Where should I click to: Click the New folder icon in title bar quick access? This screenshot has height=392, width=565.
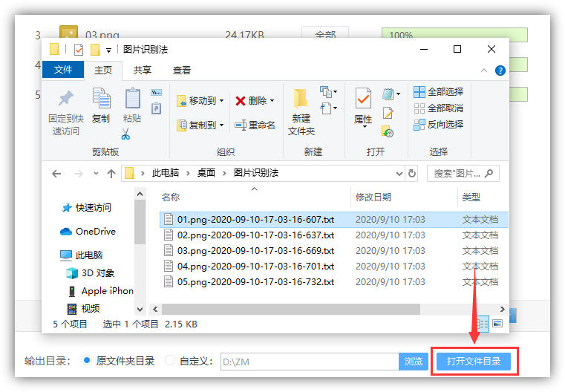[x=95, y=49]
